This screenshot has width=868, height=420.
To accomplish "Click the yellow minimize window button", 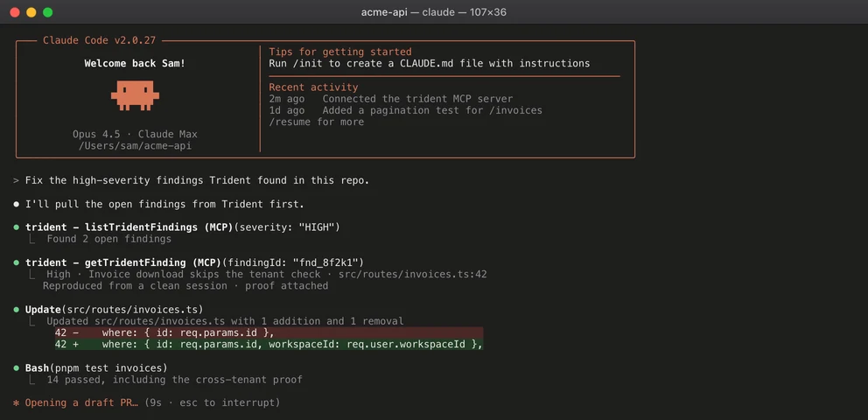I will 31,12.
